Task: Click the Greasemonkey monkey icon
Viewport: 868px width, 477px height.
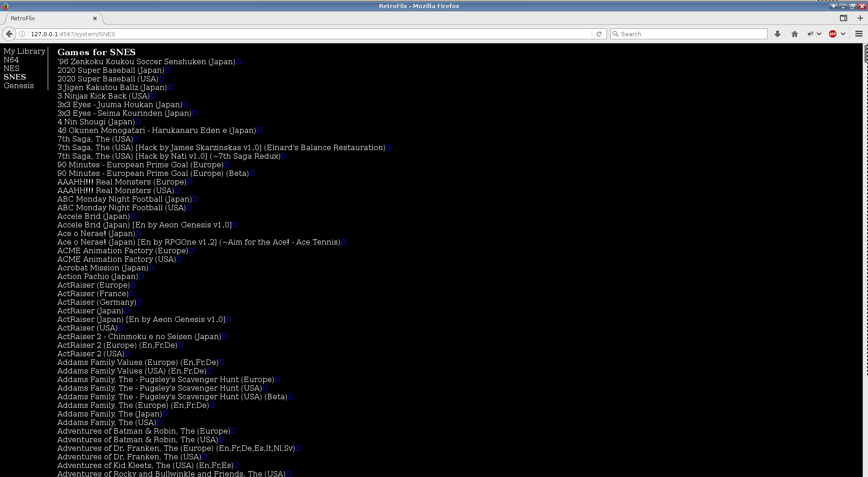Action: [811, 34]
